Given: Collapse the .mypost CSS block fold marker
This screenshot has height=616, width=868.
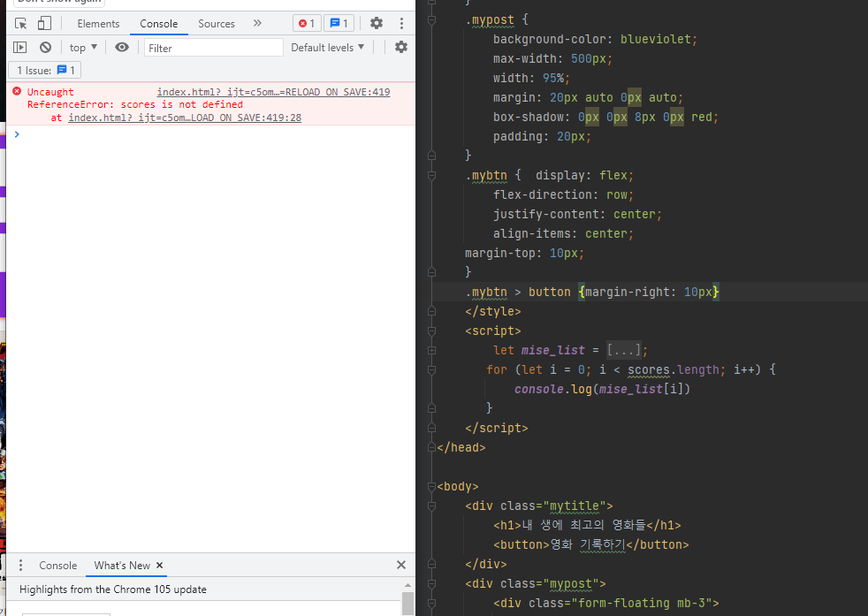Looking at the screenshot, I should 431,20.
